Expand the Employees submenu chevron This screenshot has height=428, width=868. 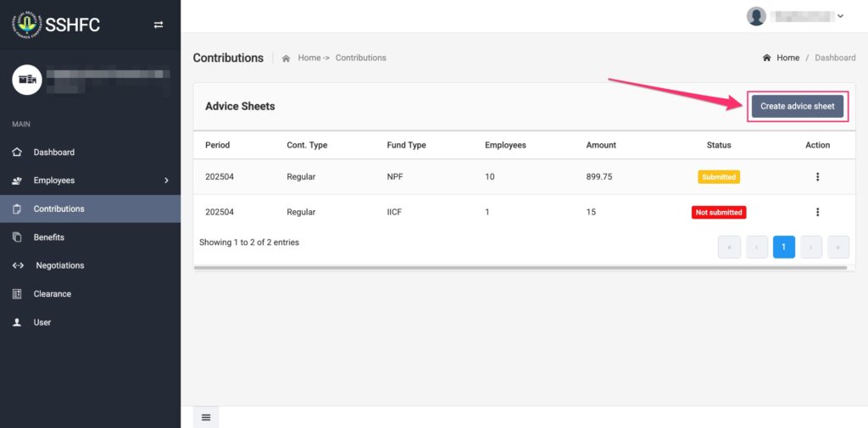(x=166, y=181)
